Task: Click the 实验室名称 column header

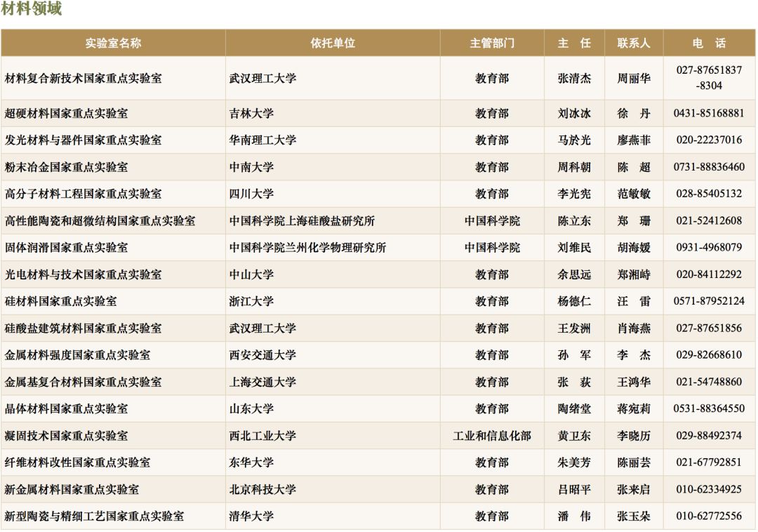Action: (x=113, y=43)
